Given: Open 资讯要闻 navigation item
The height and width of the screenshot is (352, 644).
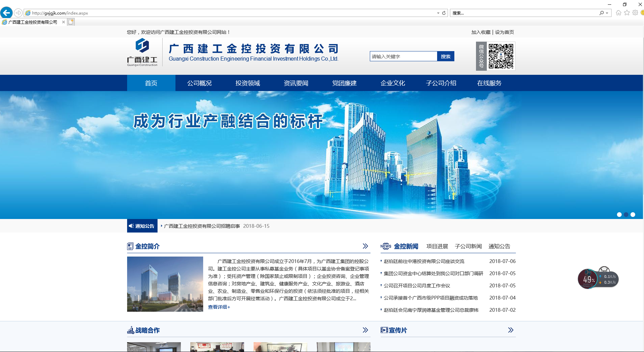Looking at the screenshot, I should (296, 83).
